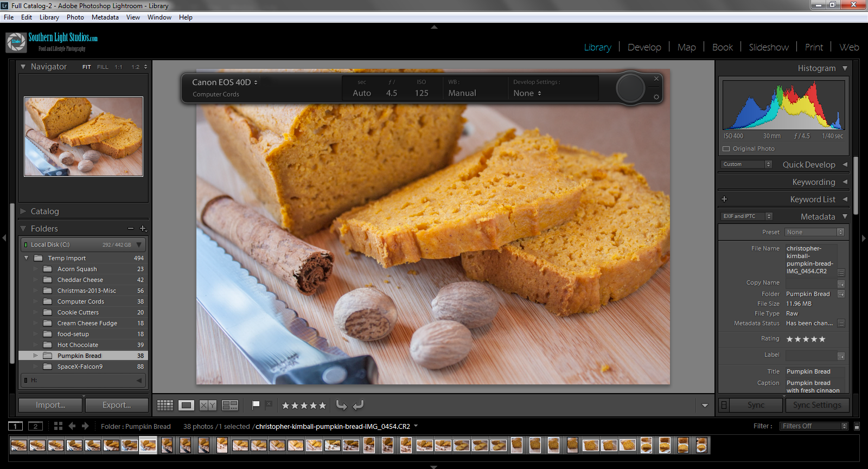Open Compare view with XY icon
The width and height of the screenshot is (868, 469).
[208, 405]
